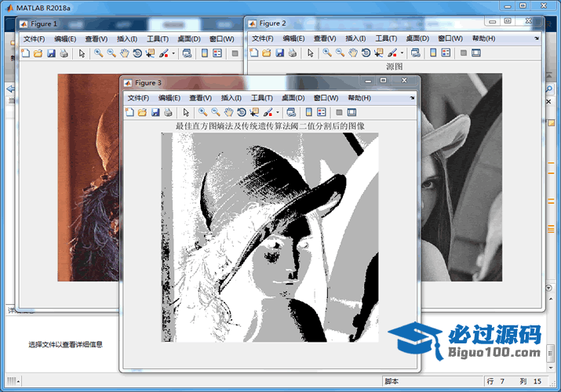561x392 pixels.
Task: Open 帮助(H) menu in Figure 3
Action: (x=359, y=98)
